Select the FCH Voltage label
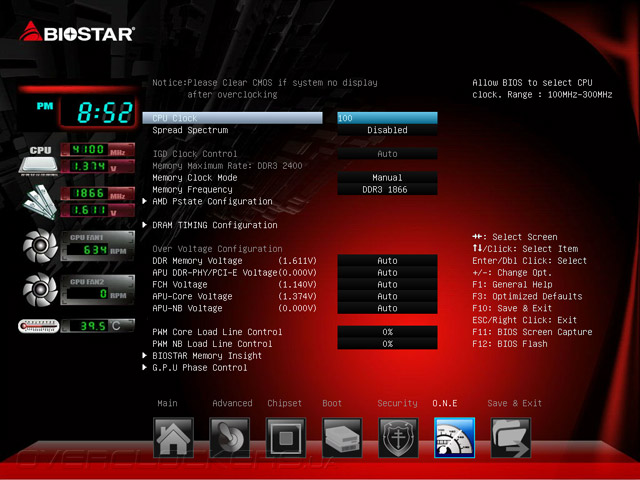 click(180, 284)
